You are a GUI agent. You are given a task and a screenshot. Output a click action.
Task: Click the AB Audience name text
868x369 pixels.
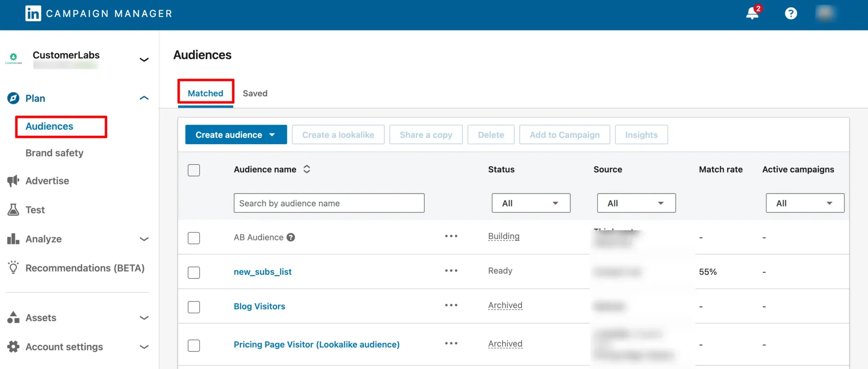coord(259,237)
